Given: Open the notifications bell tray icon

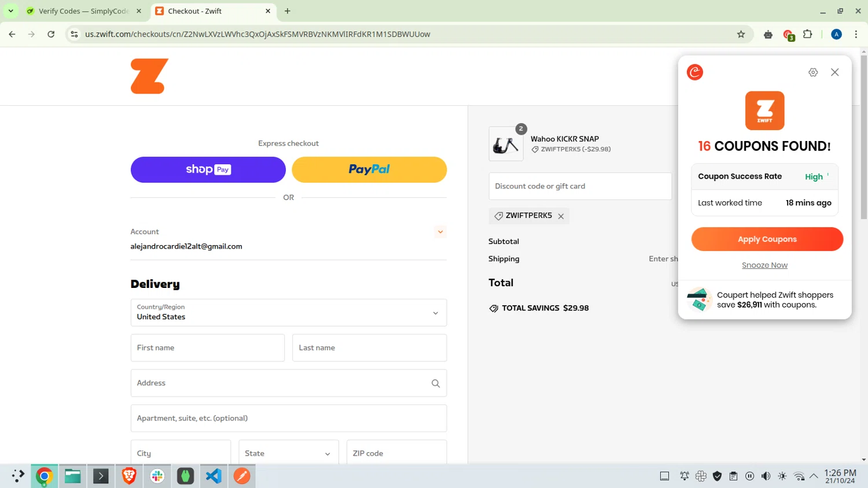Looking at the screenshot, I should point(684,476).
